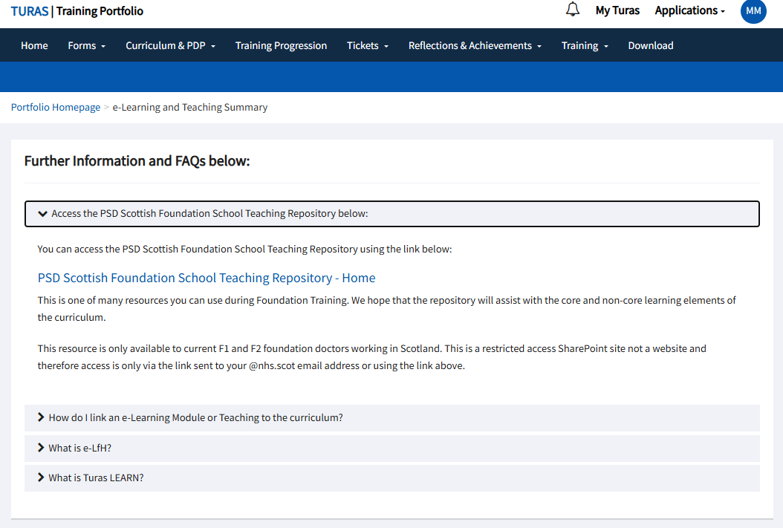Go to My Turas
783x528 pixels.
click(x=617, y=10)
